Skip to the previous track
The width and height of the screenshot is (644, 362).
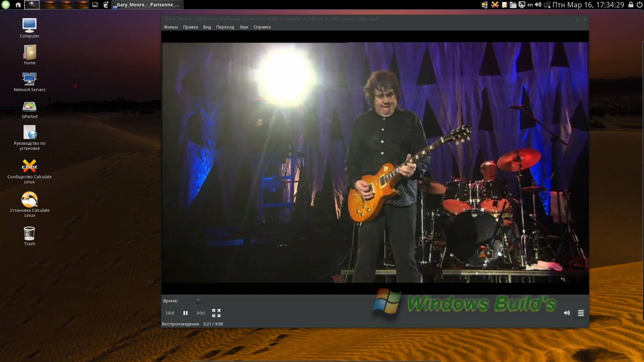coord(170,313)
